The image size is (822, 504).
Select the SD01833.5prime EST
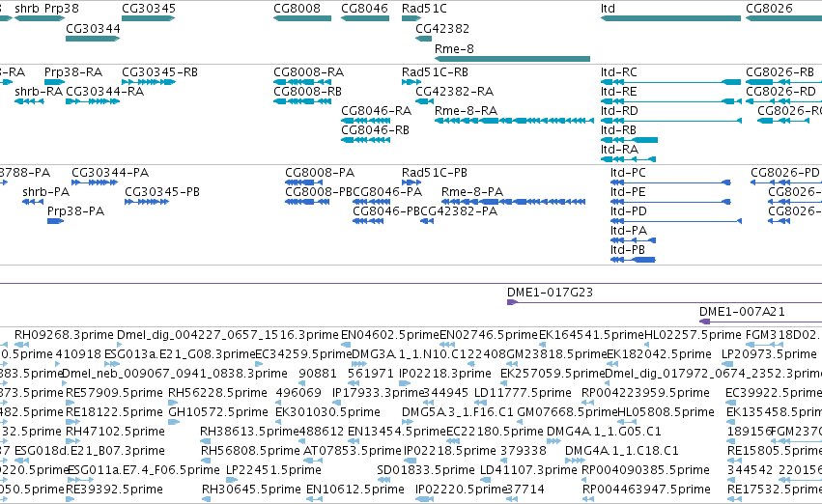point(383,480)
